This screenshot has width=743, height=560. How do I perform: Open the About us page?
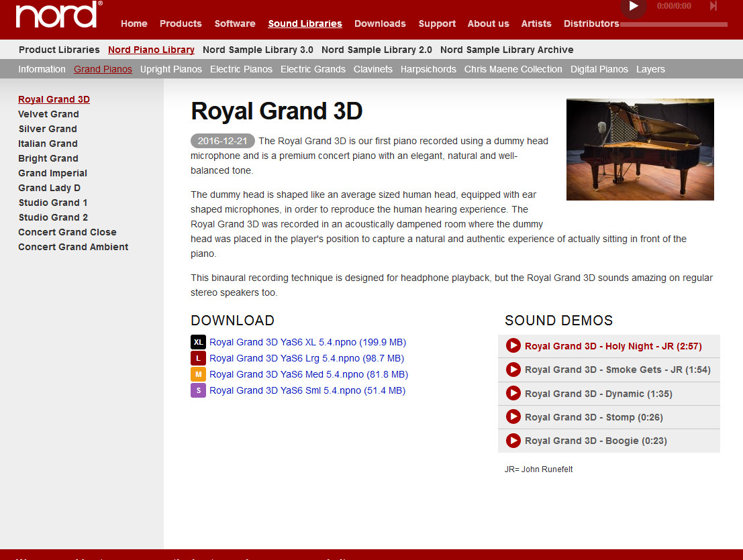pyautogui.click(x=488, y=23)
